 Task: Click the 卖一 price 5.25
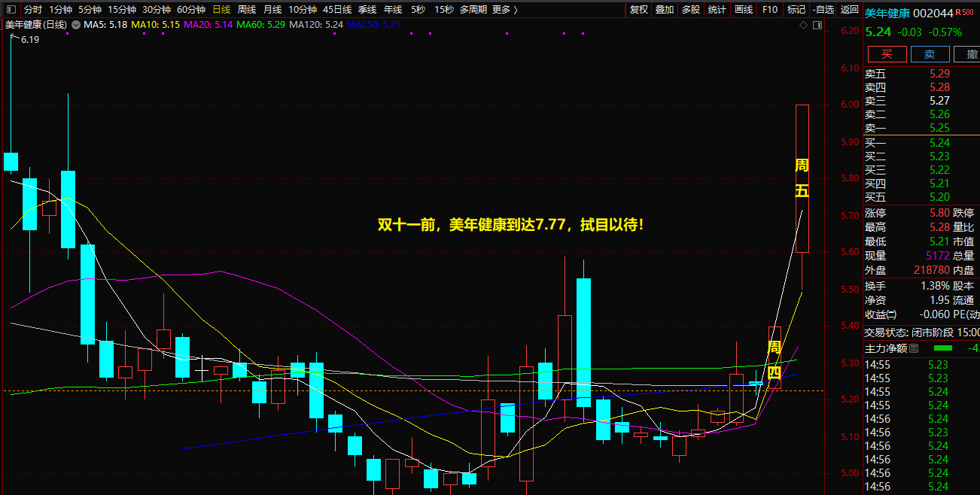point(939,128)
